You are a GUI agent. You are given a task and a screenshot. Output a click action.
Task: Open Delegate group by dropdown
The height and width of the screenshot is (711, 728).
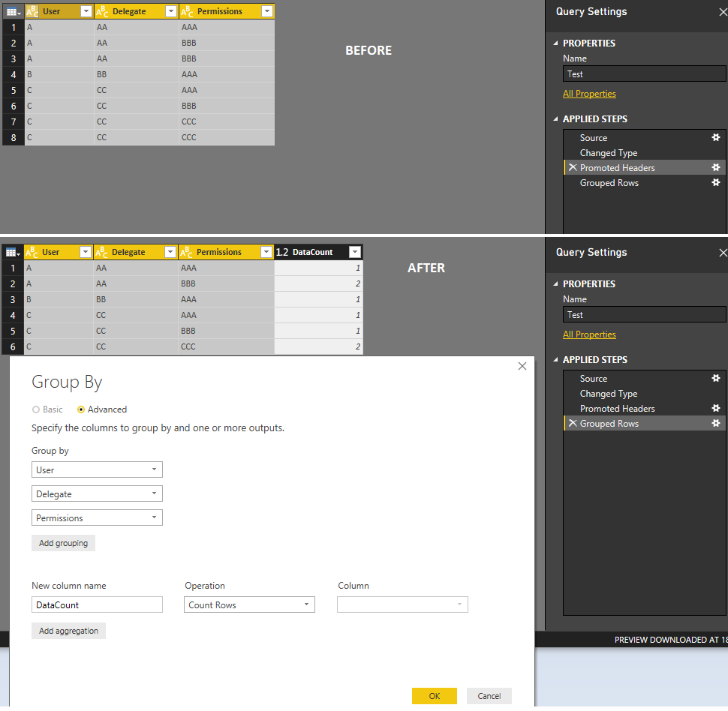(97, 493)
